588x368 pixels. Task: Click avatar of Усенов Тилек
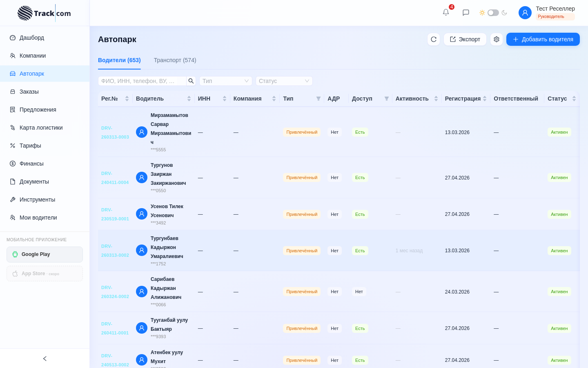[142, 214]
